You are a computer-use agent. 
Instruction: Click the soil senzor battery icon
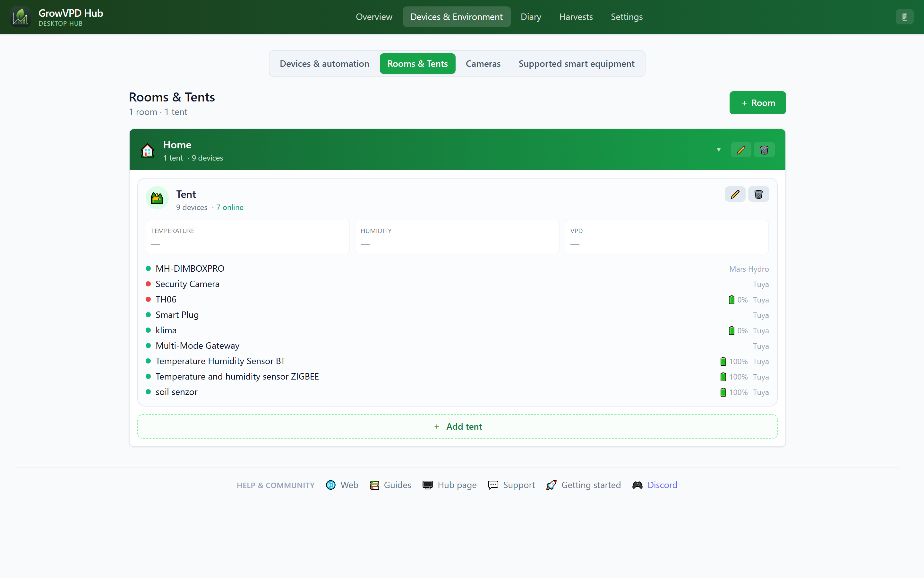(723, 392)
